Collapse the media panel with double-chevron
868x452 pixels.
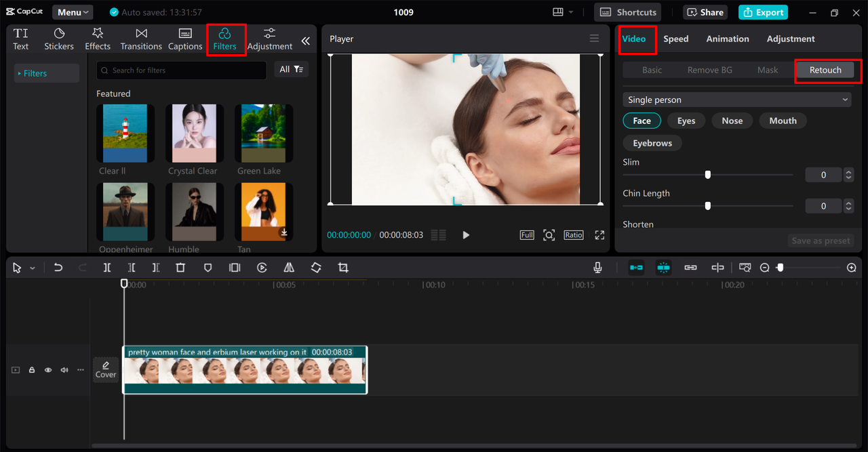point(306,41)
